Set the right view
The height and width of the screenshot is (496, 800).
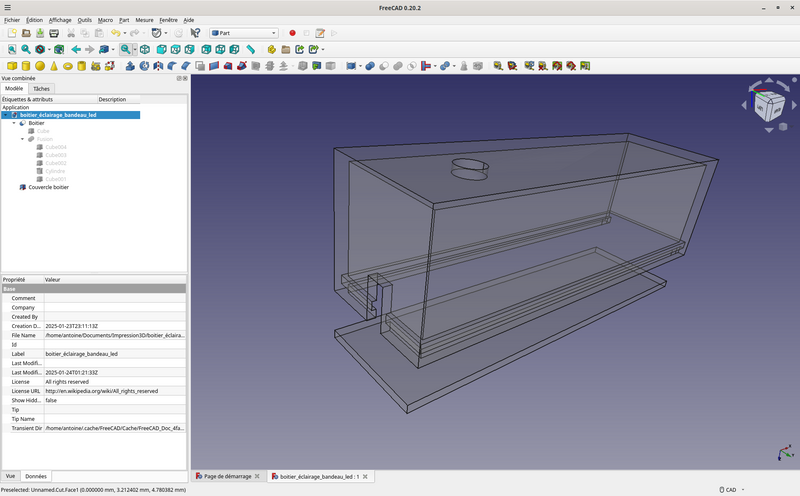point(189,49)
